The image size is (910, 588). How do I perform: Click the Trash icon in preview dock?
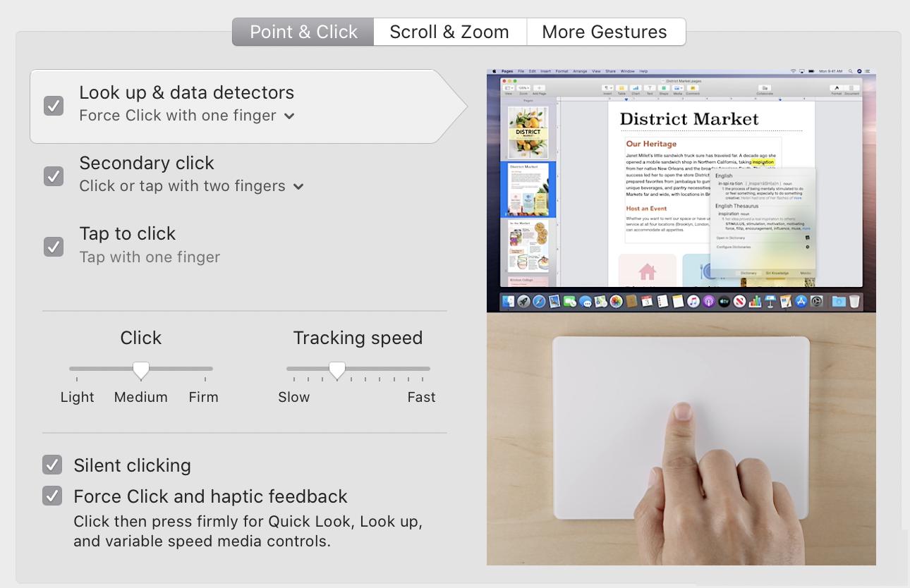coord(854,301)
